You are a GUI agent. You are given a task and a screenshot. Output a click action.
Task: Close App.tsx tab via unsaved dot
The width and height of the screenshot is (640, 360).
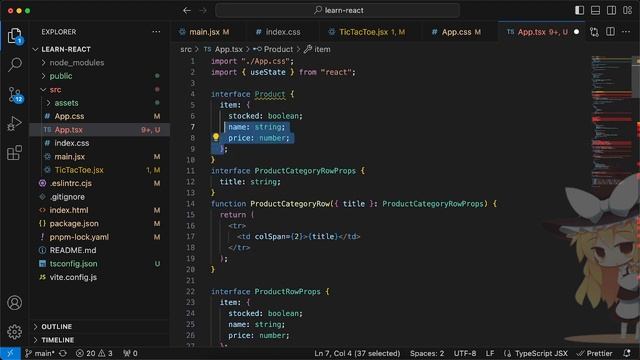[576, 32]
